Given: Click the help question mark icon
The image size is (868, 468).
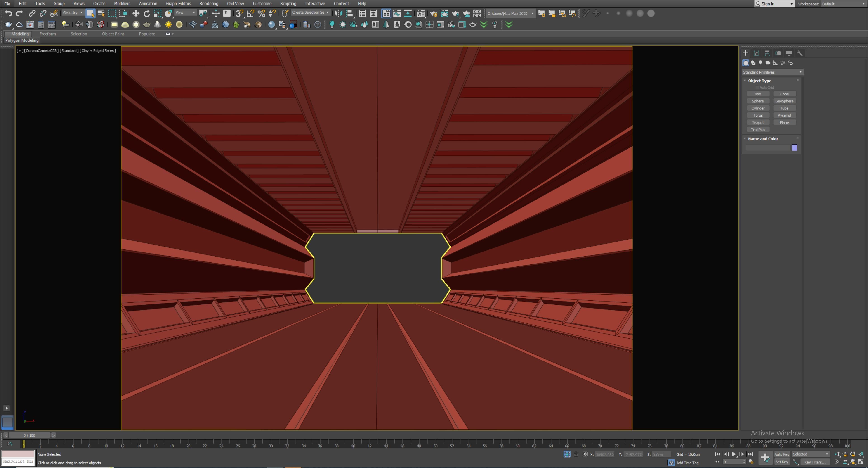Looking at the screenshot, I should click(x=317, y=25).
